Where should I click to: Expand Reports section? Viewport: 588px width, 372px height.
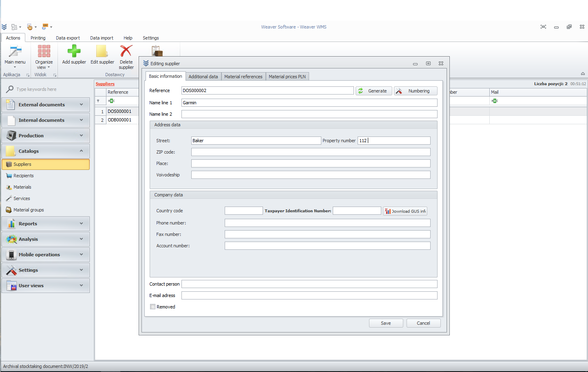pyautogui.click(x=46, y=224)
